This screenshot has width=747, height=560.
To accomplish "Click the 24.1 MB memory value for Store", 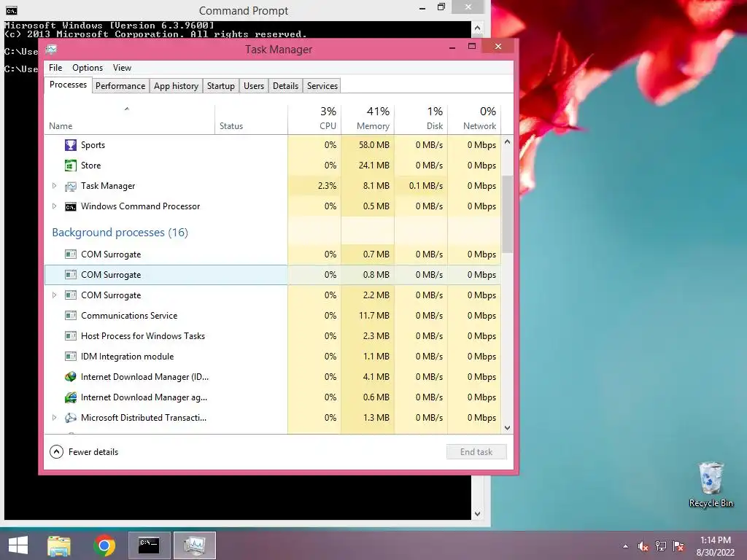I will (374, 166).
